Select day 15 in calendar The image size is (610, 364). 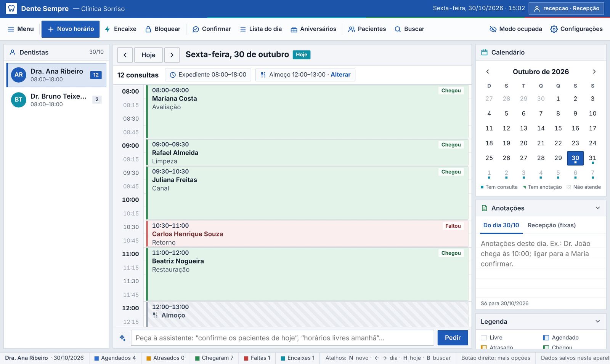558,128
